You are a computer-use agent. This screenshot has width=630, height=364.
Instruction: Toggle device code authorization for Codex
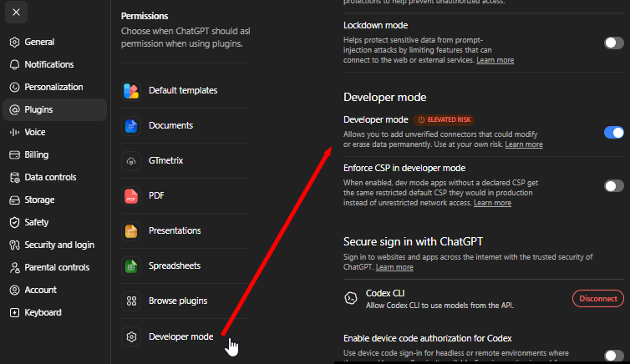[x=613, y=355]
